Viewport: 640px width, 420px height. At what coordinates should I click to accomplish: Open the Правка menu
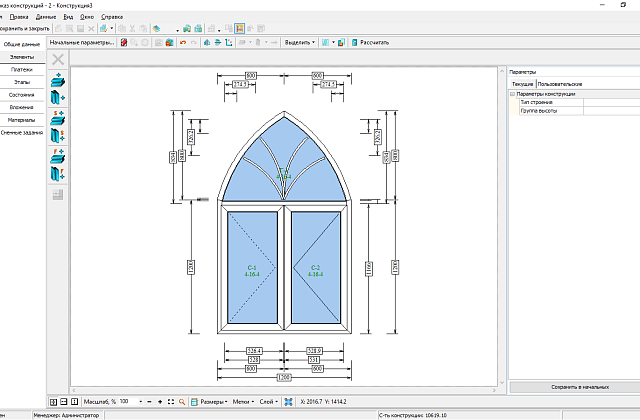pyautogui.click(x=19, y=17)
